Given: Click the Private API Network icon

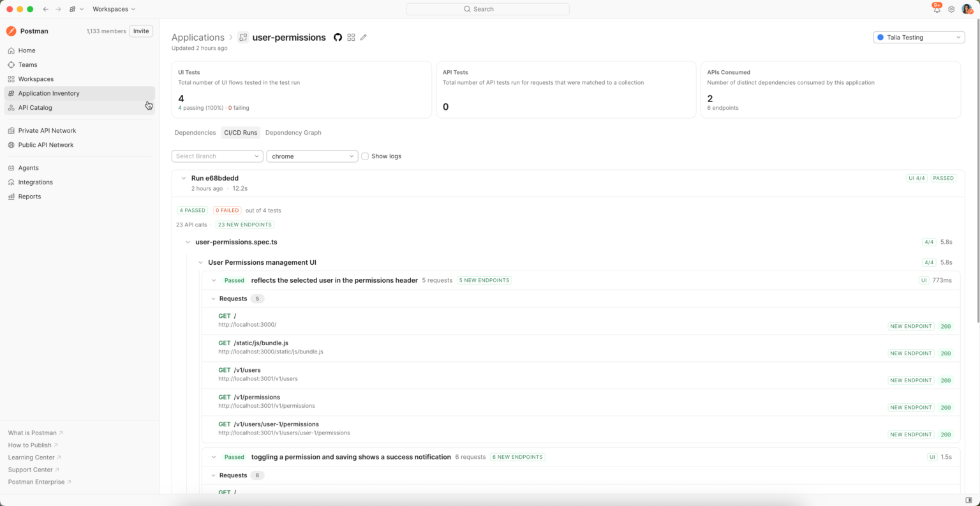Looking at the screenshot, I should (x=11, y=131).
